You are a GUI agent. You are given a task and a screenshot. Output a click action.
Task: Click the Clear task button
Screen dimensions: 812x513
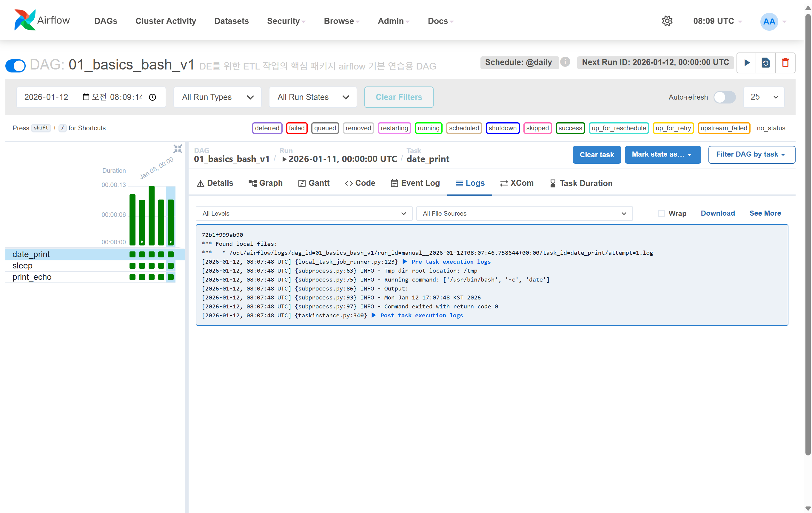[596, 155]
